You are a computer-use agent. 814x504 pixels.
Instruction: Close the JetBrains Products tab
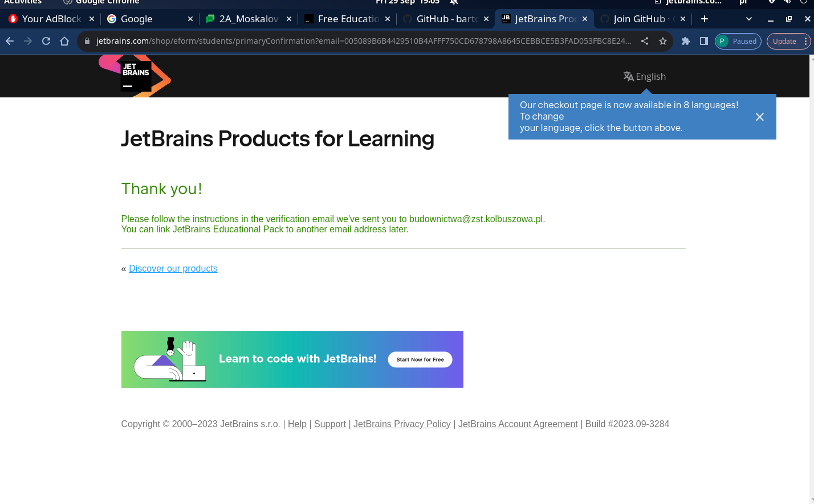click(x=585, y=19)
